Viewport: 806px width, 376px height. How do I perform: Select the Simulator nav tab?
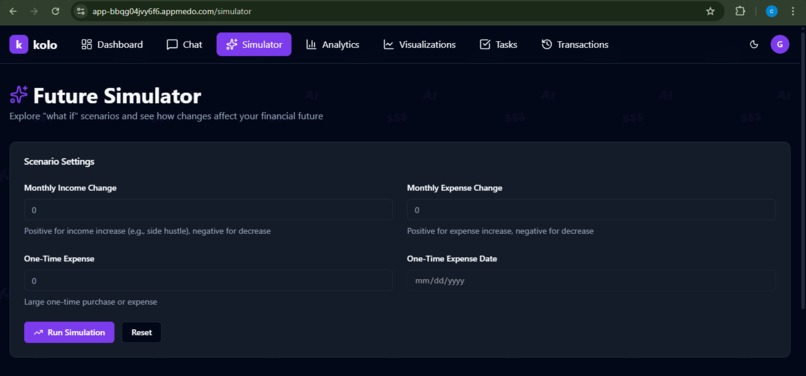[254, 44]
